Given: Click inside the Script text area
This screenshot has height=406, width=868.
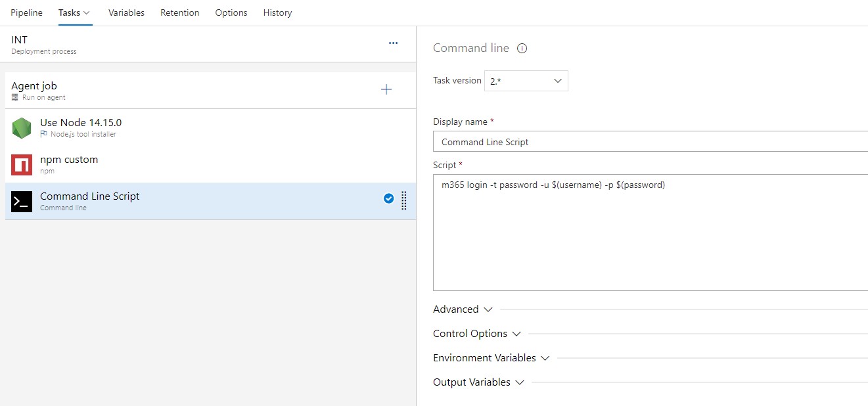Looking at the screenshot, I should click(x=651, y=237).
